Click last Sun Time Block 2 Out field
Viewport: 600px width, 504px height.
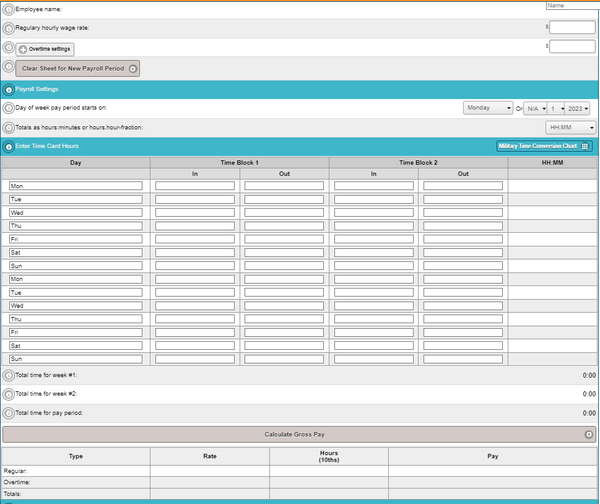tap(463, 358)
